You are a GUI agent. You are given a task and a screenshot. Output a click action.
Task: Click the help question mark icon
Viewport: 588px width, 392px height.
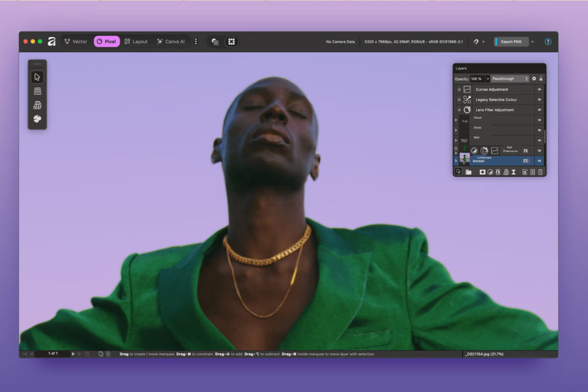[548, 42]
